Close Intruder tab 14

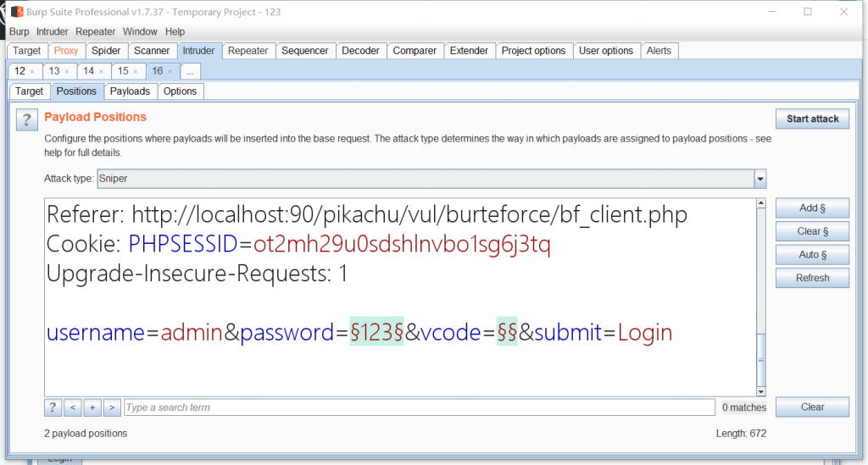pyautogui.click(x=101, y=72)
